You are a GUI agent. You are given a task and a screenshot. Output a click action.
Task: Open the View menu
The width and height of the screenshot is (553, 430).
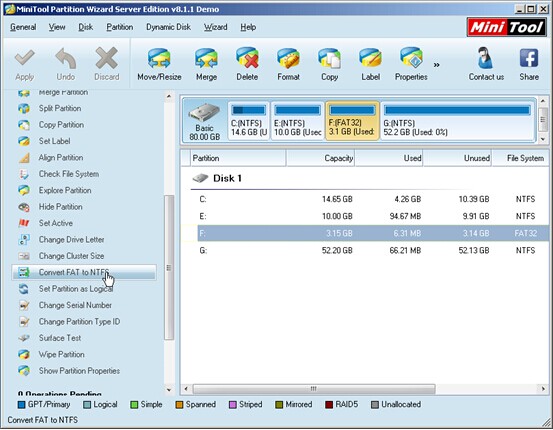coord(57,27)
